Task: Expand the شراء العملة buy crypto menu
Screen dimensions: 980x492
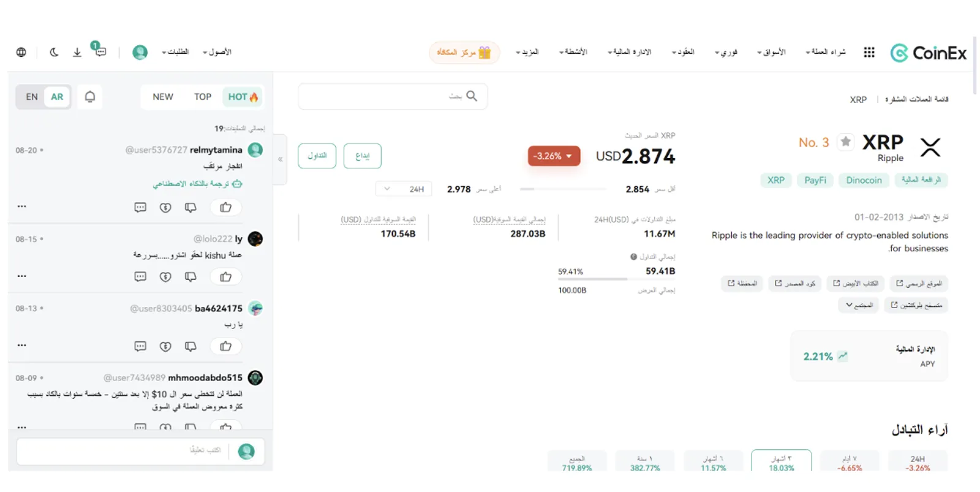Action: tap(826, 52)
